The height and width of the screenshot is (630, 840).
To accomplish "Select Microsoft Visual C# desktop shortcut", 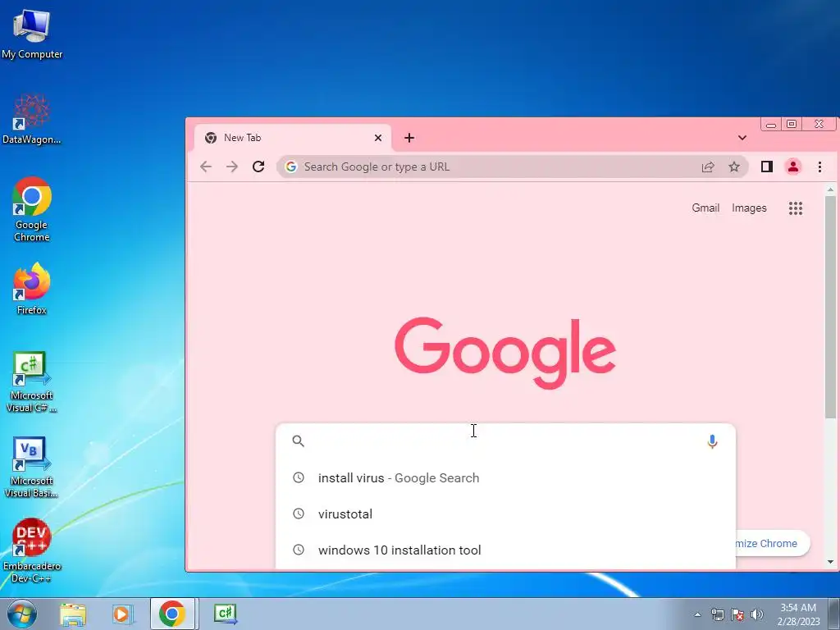I will [32, 381].
